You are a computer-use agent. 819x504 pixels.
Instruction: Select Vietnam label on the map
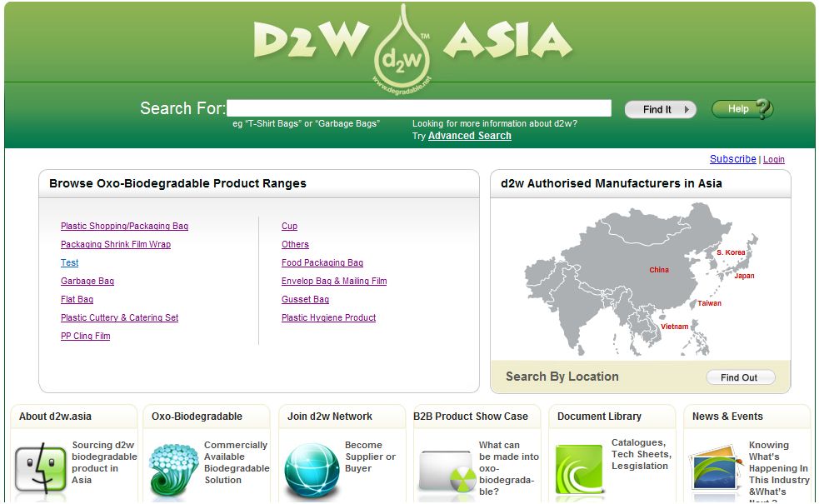click(674, 327)
